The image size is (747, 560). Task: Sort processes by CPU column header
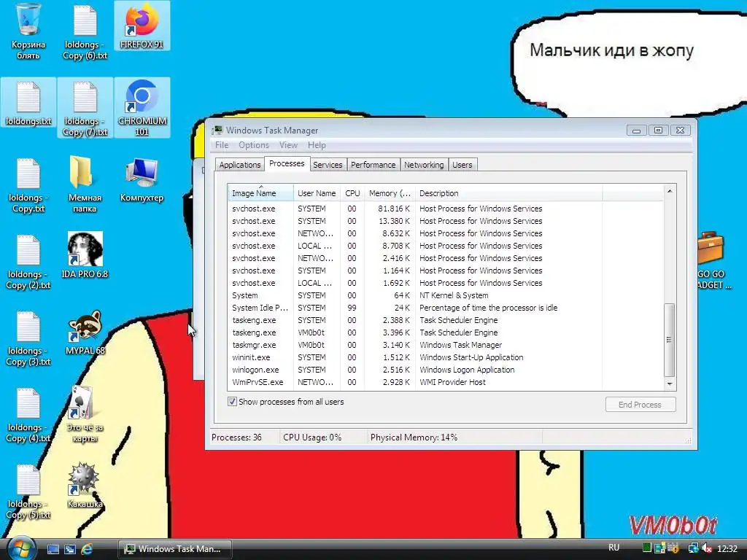point(352,192)
